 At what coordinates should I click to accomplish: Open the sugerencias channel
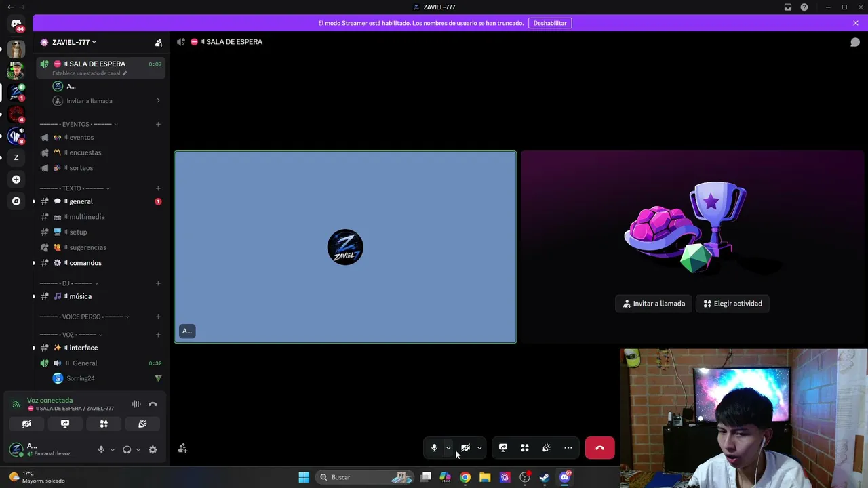100,247
